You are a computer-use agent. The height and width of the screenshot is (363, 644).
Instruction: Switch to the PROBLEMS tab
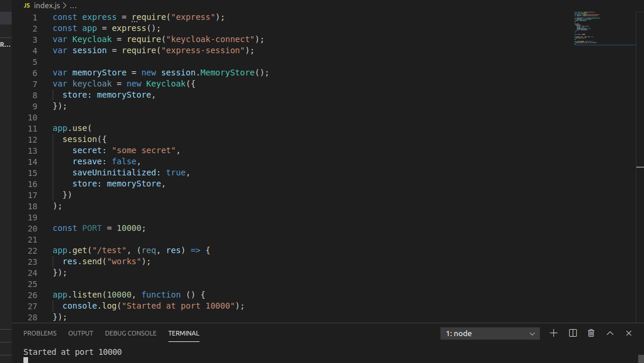point(40,333)
